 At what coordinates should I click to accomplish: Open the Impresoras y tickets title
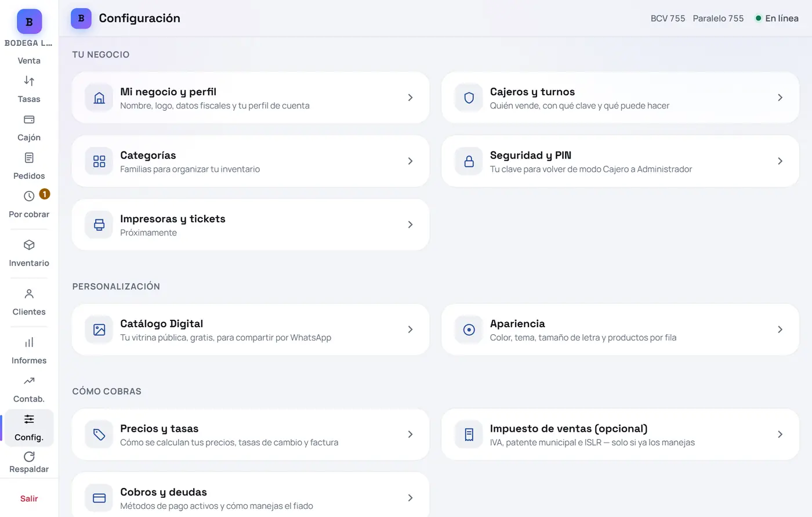[x=173, y=219]
